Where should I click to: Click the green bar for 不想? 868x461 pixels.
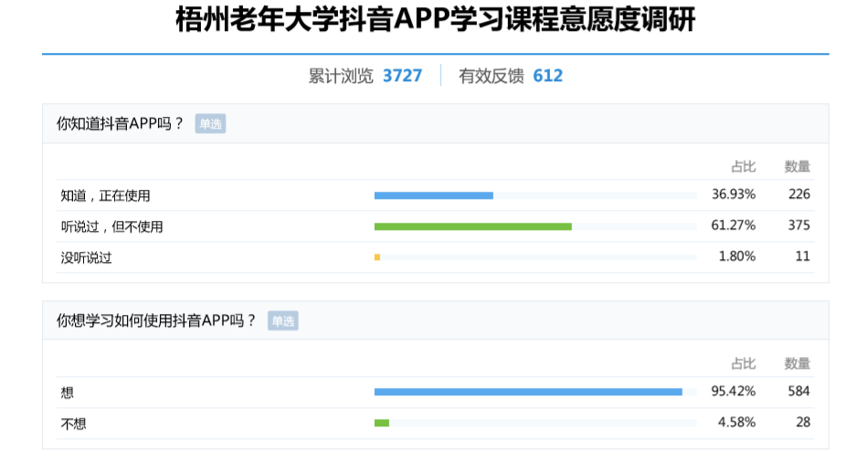coord(381,423)
